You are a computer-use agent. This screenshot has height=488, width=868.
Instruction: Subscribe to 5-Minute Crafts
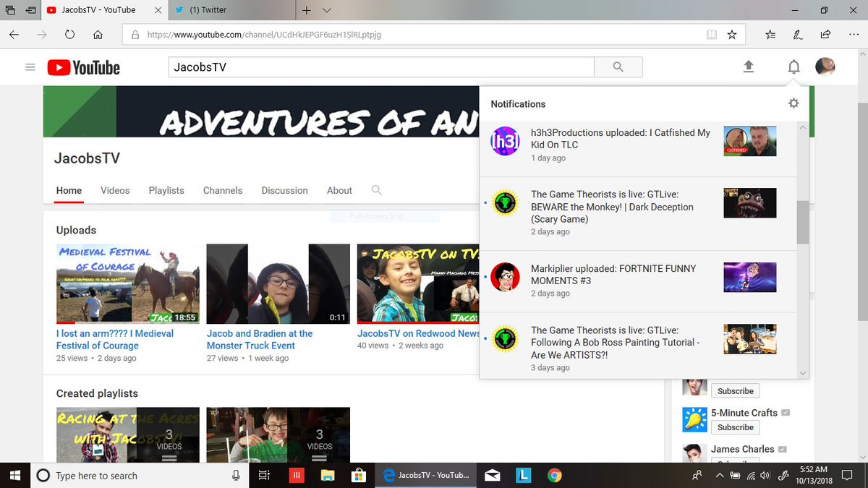(x=736, y=427)
